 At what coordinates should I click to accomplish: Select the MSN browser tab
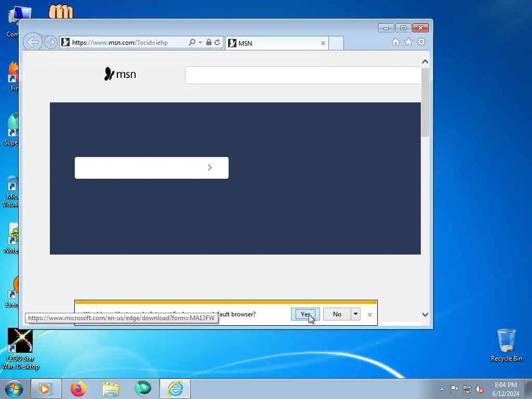(276, 43)
